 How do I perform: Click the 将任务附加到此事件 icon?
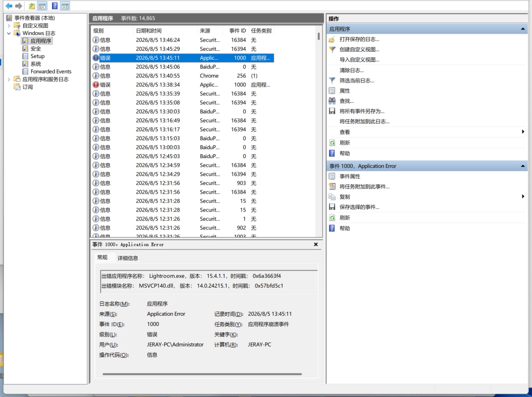click(332, 187)
